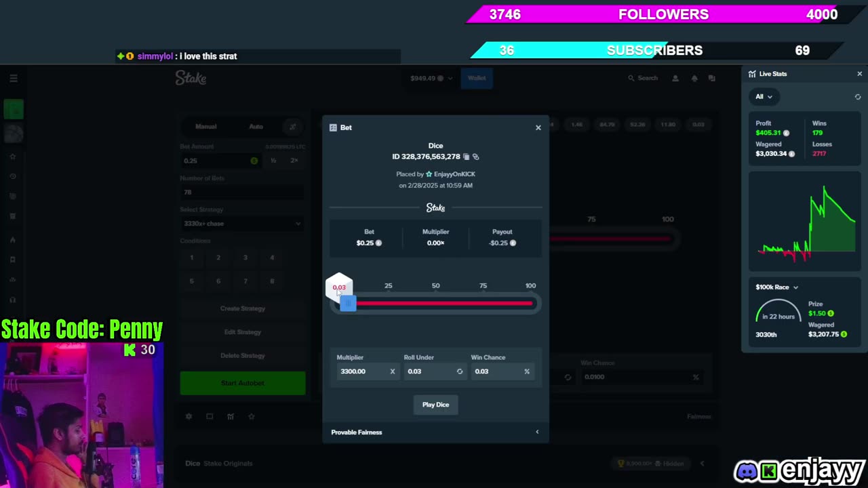Select the blue dice slider handle

click(347, 304)
